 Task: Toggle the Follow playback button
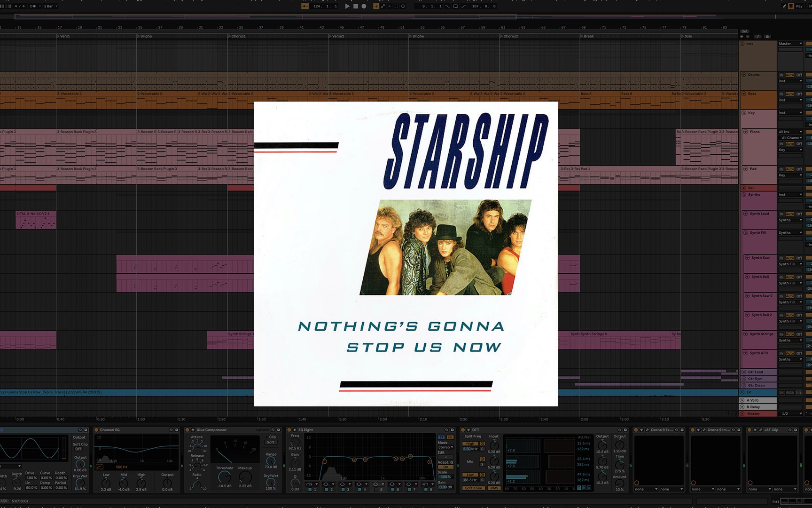tap(305, 6)
